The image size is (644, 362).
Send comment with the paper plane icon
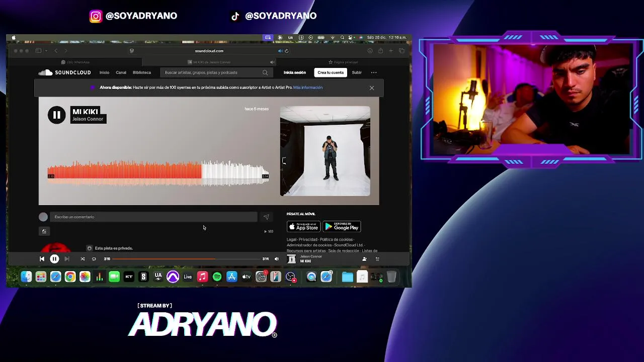266,217
